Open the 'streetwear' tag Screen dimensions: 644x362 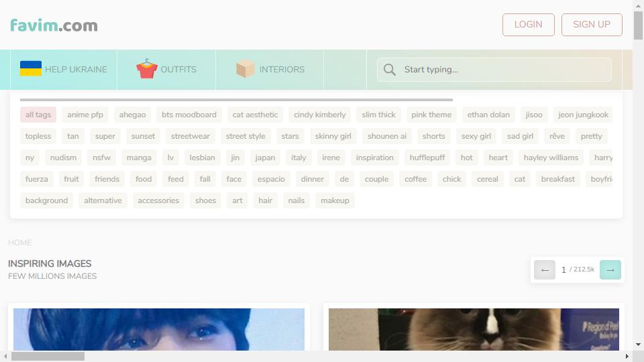[x=190, y=136]
